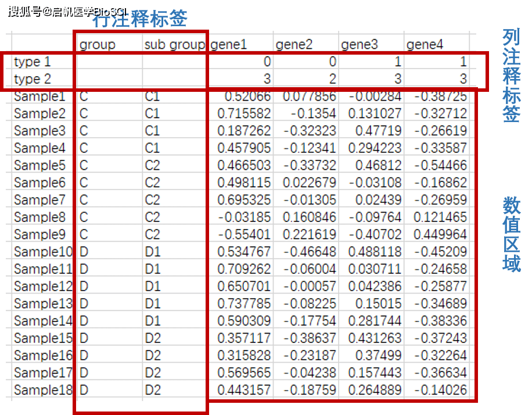Image resolution: width=532 pixels, height=415 pixels.
Task: Select the C1 sub group cell for Sample2
Action: click(x=152, y=113)
